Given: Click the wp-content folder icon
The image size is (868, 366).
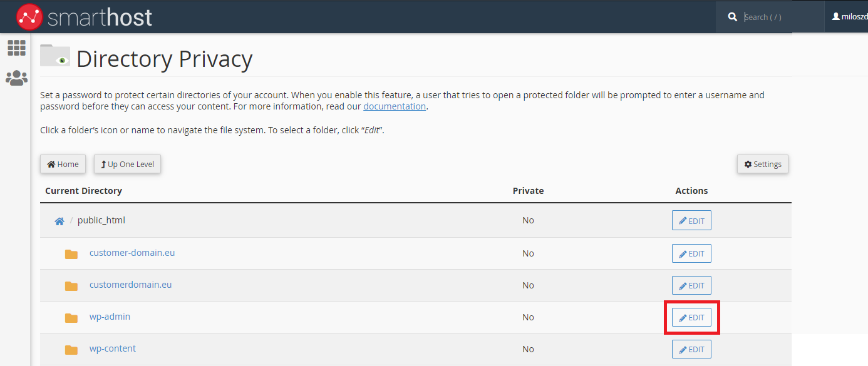Looking at the screenshot, I should click(71, 350).
